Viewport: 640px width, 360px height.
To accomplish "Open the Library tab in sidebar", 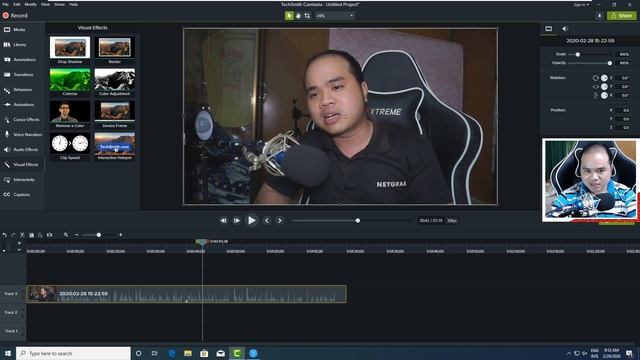I will 22,44.
